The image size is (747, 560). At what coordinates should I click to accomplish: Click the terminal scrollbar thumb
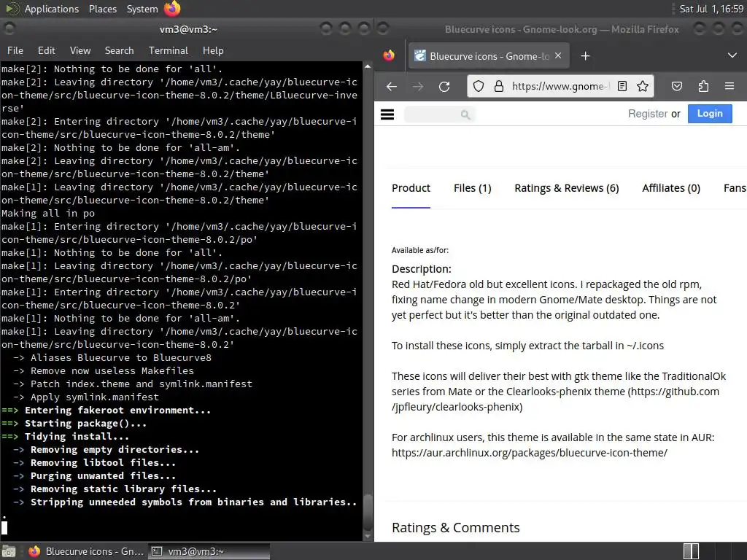(x=368, y=512)
